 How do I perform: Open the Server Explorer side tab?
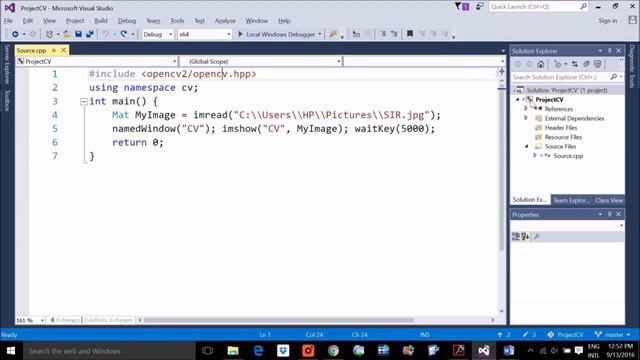[x=7, y=64]
